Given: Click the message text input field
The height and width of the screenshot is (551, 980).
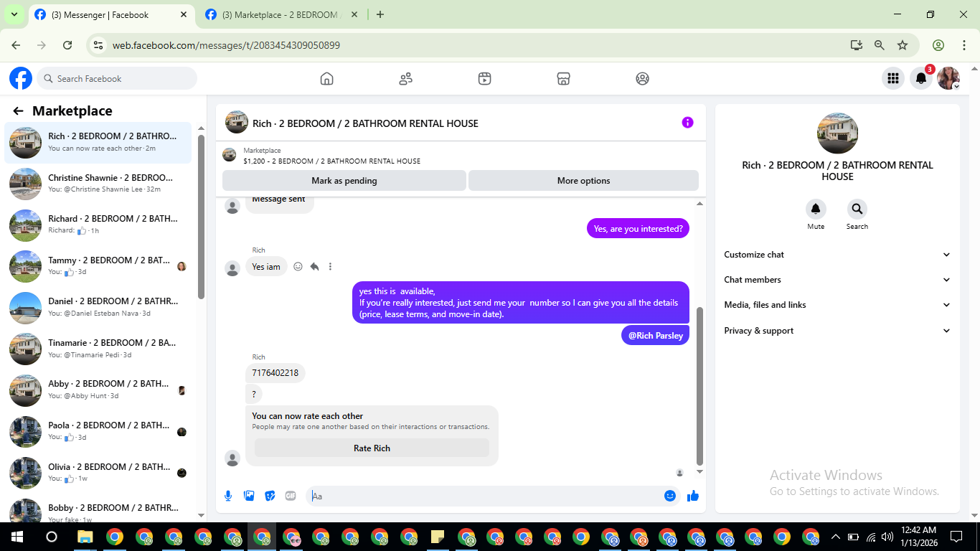Looking at the screenshot, I should (486, 496).
